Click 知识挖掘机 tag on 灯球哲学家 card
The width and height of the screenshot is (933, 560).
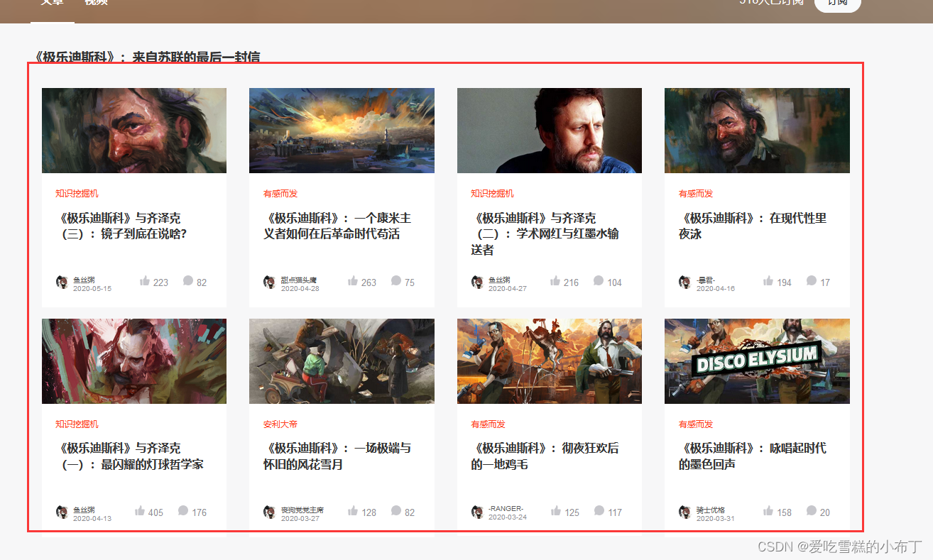pyautogui.click(x=77, y=424)
